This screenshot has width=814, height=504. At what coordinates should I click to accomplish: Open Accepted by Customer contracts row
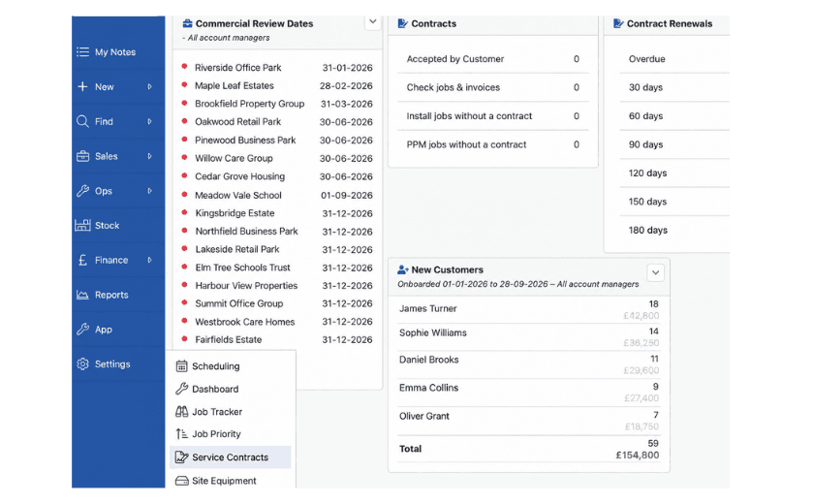(x=493, y=59)
